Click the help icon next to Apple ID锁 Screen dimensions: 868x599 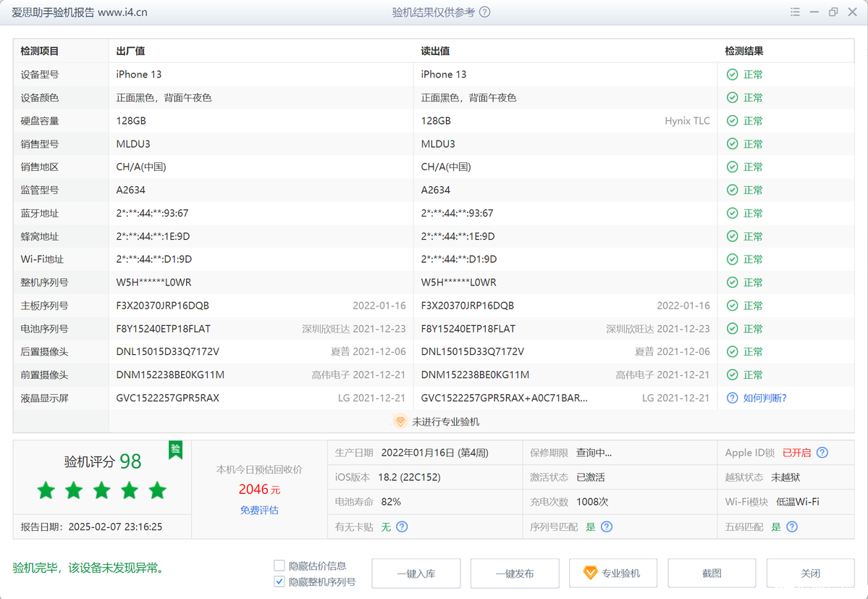coord(822,452)
